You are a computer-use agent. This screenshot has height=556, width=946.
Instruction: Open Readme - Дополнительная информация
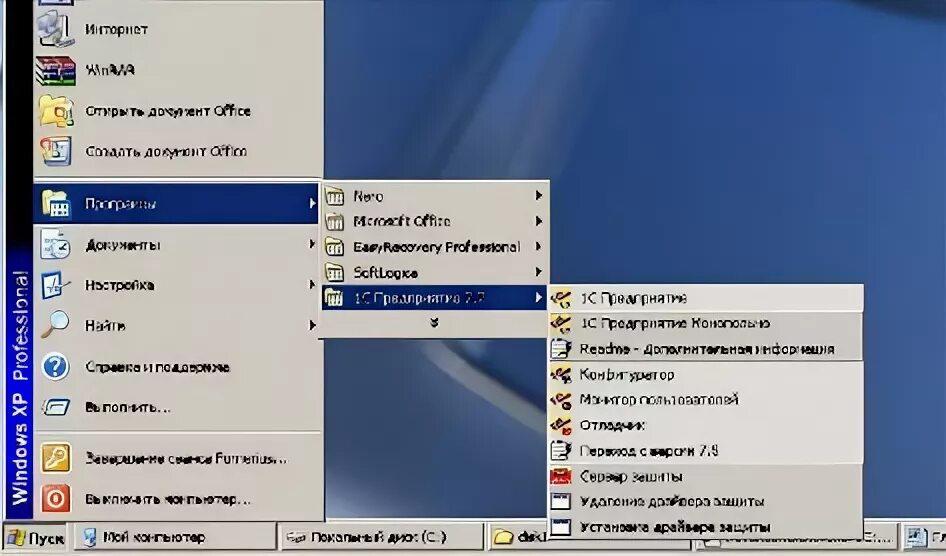(706, 349)
